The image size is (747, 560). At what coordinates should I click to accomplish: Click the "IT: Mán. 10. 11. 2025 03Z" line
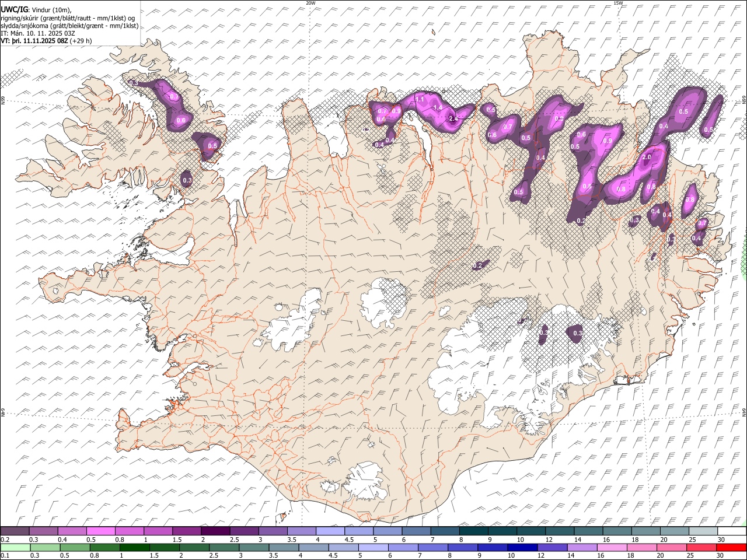coord(38,33)
